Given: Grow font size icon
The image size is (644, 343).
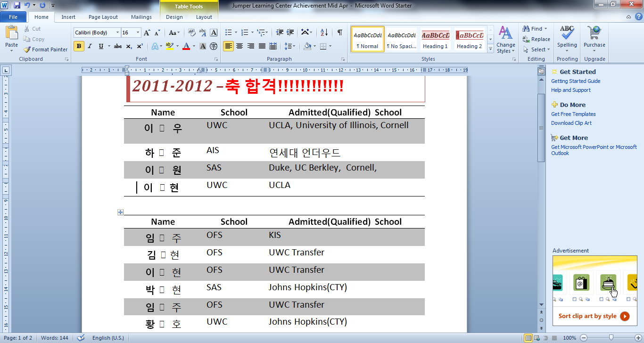Looking at the screenshot, I should (147, 33).
